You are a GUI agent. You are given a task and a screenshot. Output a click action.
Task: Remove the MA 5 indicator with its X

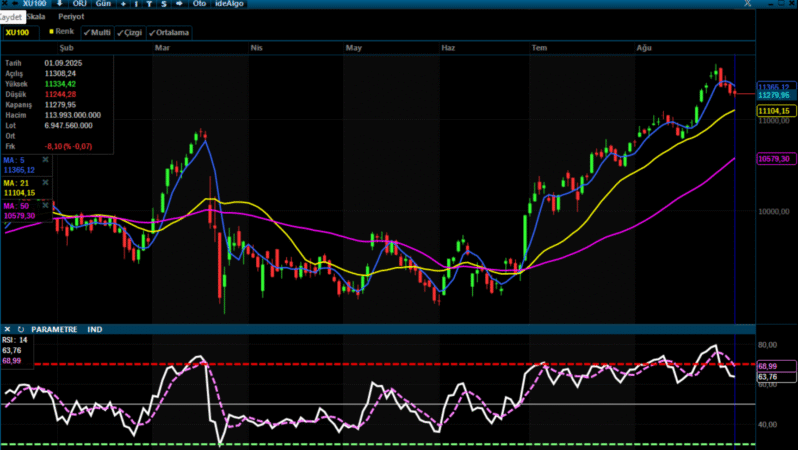coord(45,160)
